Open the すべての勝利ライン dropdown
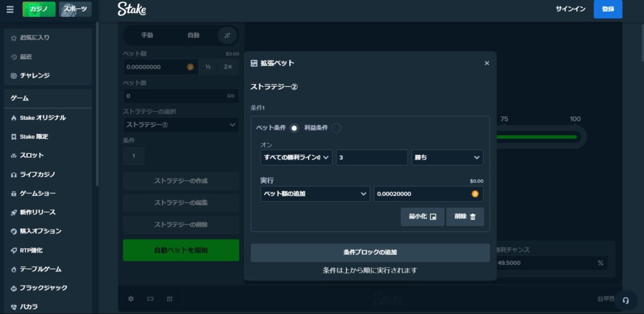Viewport: 644px width, 314px height. [297, 158]
